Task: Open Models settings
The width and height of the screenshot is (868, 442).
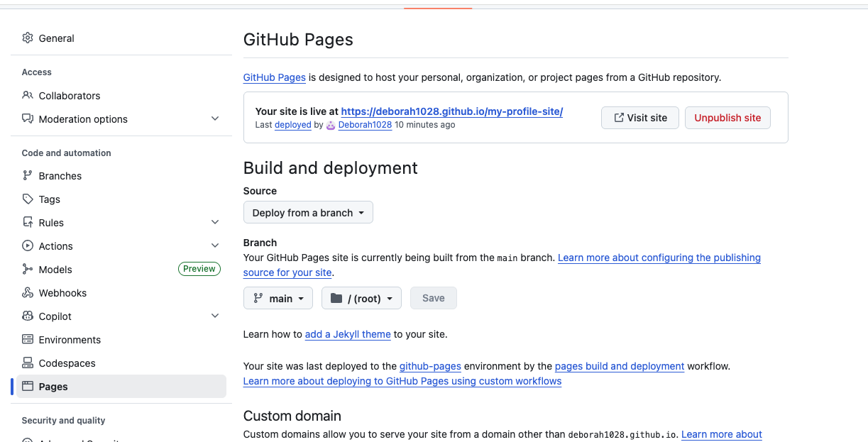Action: [121, 270]
